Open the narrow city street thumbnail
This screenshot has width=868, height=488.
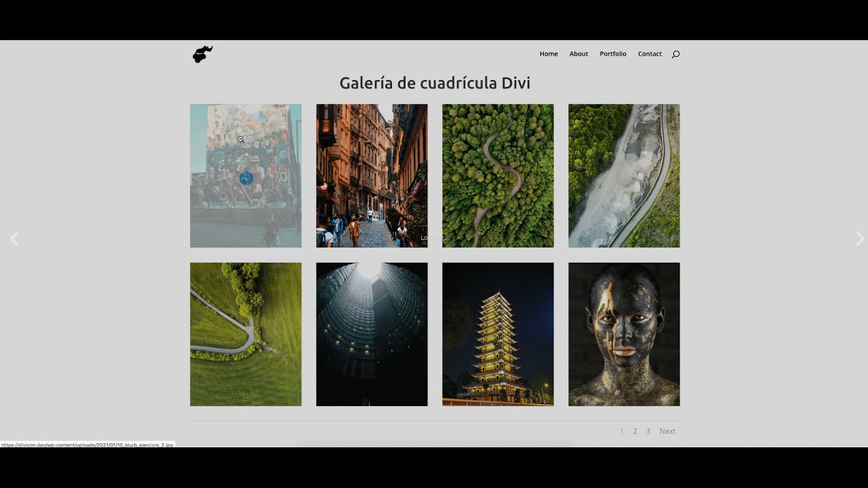click(x=372, y=176)
